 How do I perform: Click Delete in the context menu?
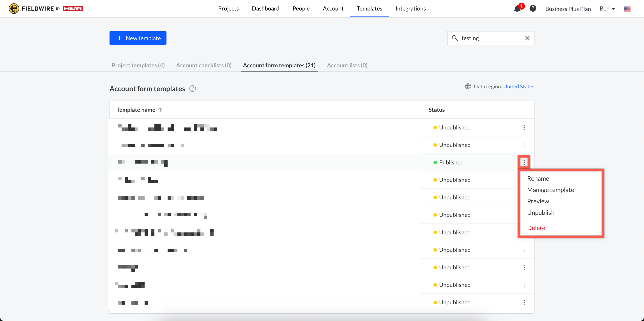click(x=536, y=228)
